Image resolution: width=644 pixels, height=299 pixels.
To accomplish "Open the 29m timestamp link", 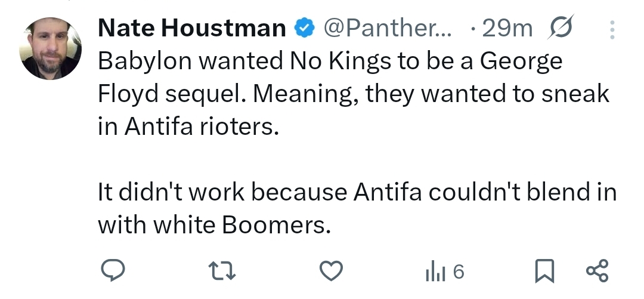I will [507, 28].
